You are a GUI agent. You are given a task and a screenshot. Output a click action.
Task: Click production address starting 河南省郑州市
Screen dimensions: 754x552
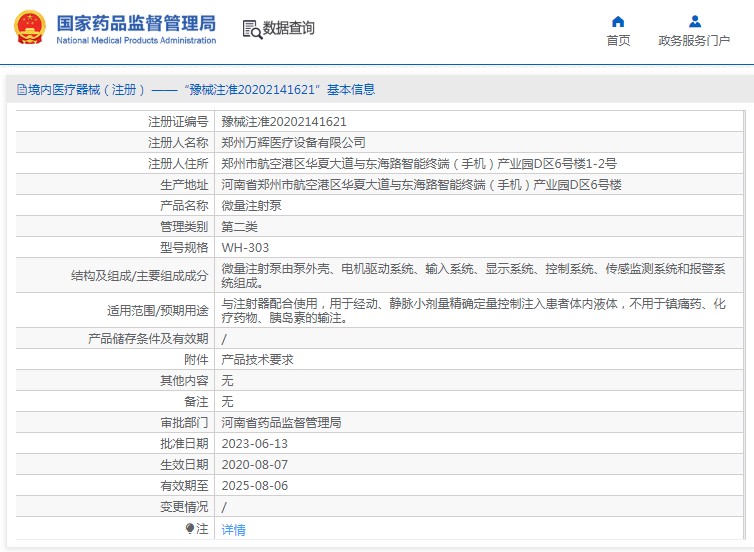pos(421,185)
